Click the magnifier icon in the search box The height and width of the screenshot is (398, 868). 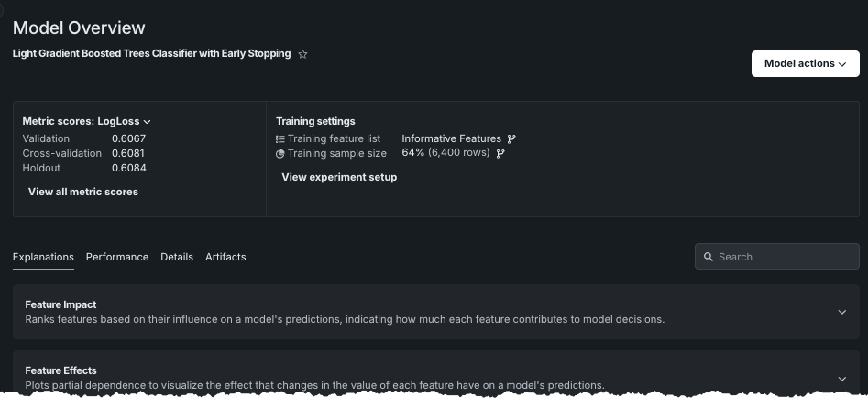point(709,257)
